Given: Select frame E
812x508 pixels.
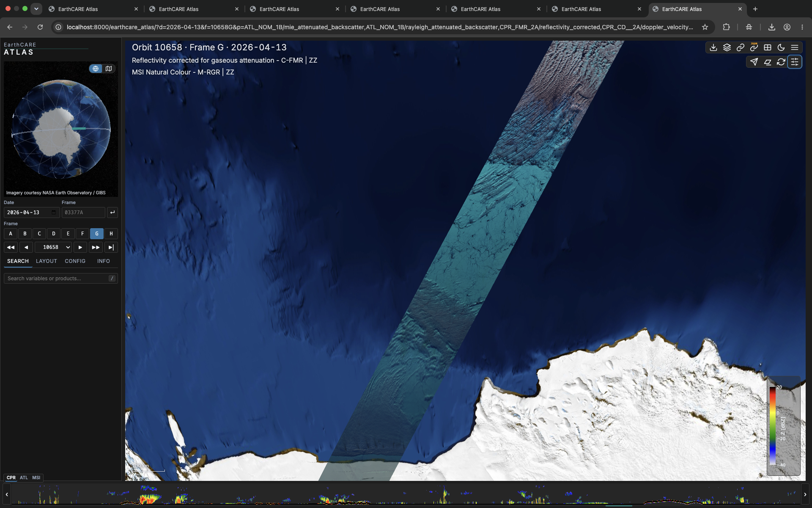Looking at the screenshot, I should (68, 234).
